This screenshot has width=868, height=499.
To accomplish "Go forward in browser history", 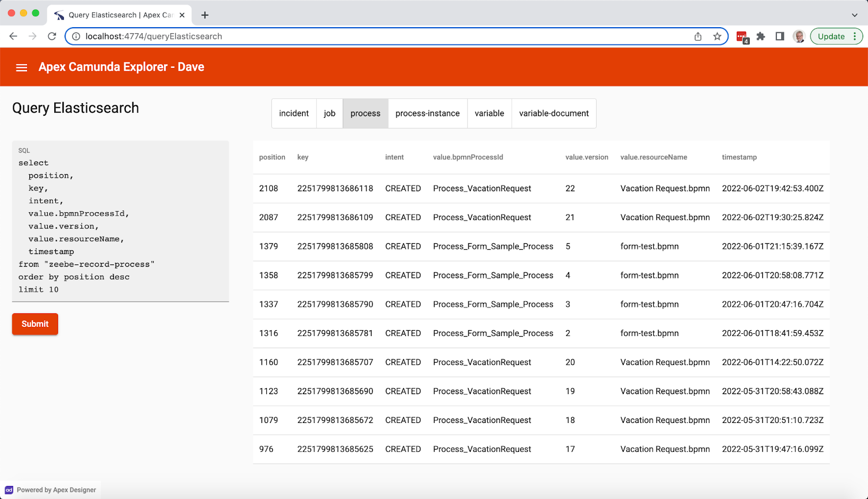I will coord(33,36).
